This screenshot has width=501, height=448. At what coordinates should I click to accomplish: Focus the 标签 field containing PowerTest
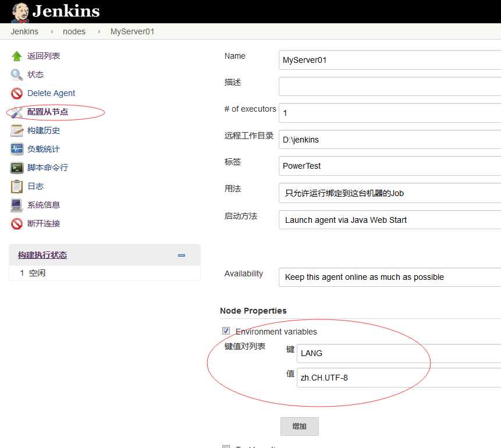[390, 166]
